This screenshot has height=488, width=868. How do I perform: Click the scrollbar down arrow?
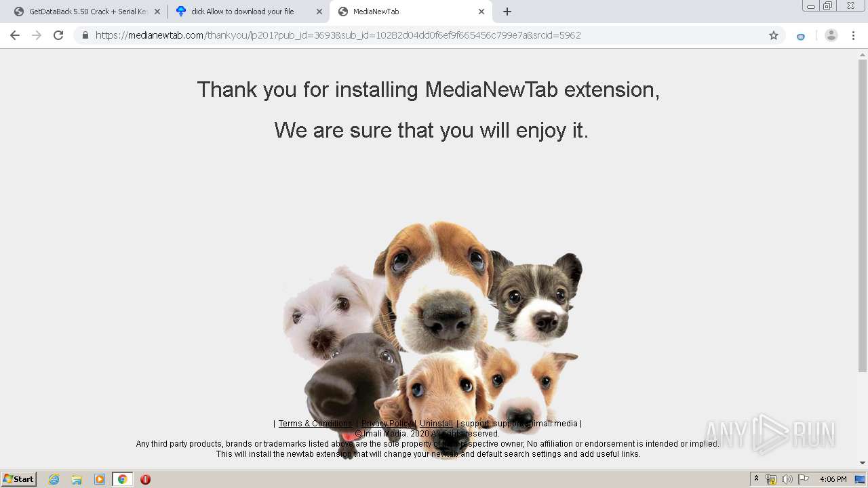[863, 463]
